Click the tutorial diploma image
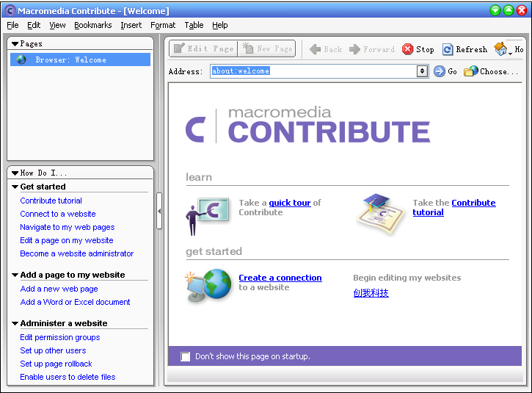The height and width of the screenshot is (393, 532). pyautogui.click(x=380, y=214)
